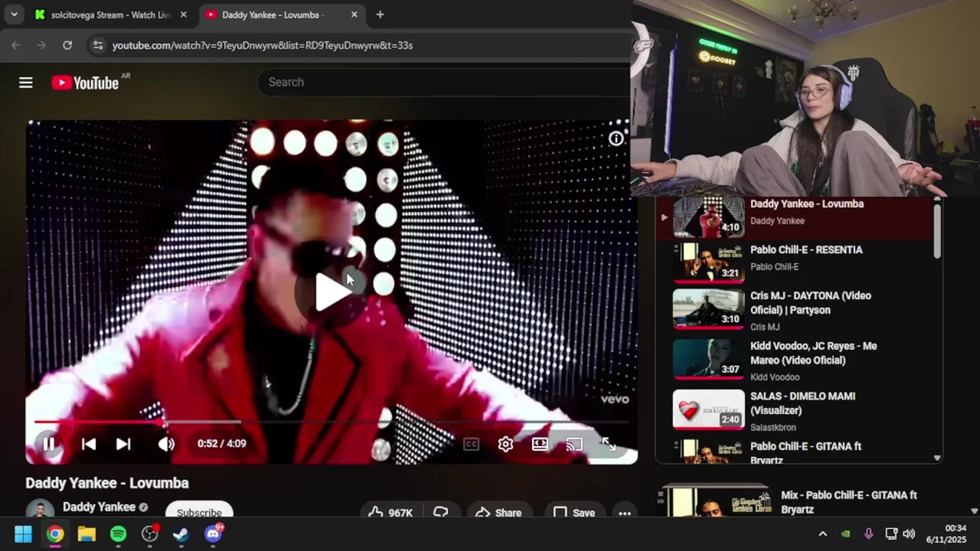The height and width of the screenshot is (551, 980).
Task: Open the more actions ellipsis menu
Action: coord(625,513)
